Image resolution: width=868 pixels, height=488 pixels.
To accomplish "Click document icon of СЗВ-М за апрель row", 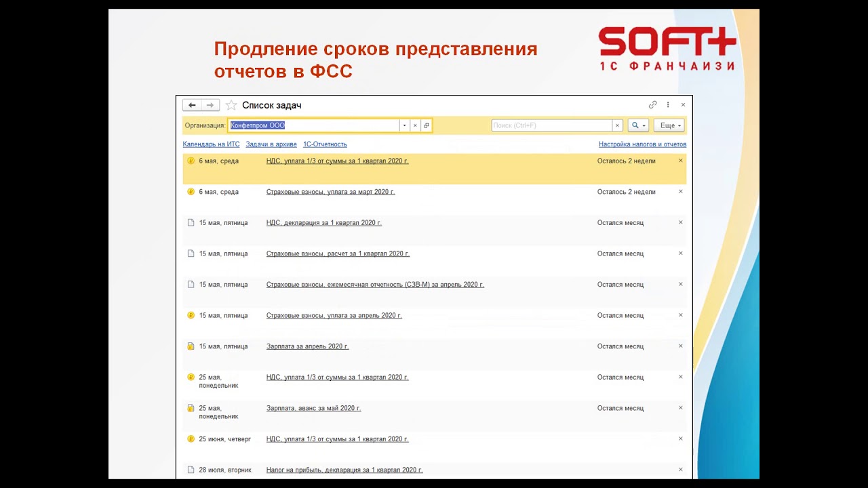I will tap(191, 285).
